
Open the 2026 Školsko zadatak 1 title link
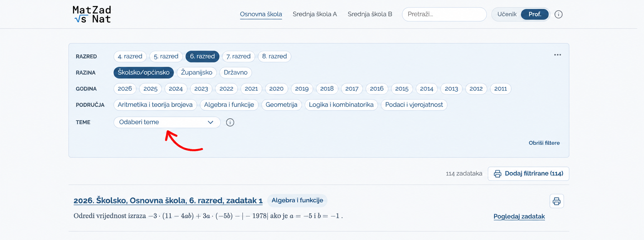pyautogui.click(x=168, y=200)
